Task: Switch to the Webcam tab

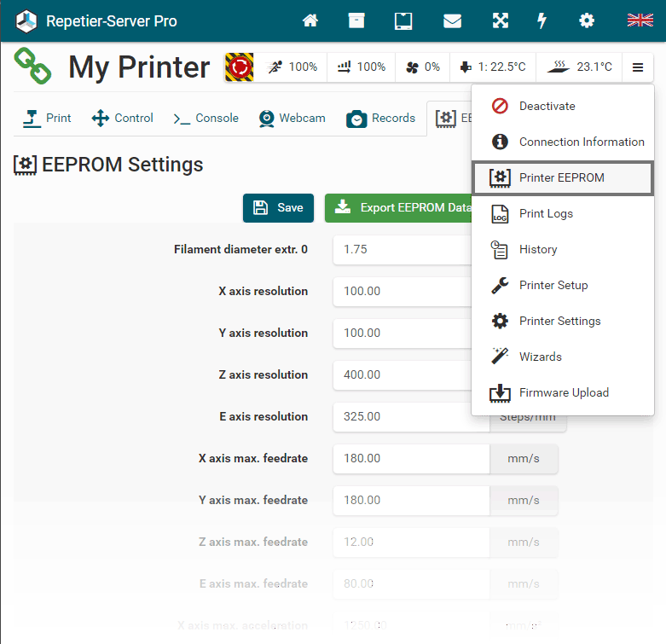Action: pyautogui.click(x=292, y=118)
